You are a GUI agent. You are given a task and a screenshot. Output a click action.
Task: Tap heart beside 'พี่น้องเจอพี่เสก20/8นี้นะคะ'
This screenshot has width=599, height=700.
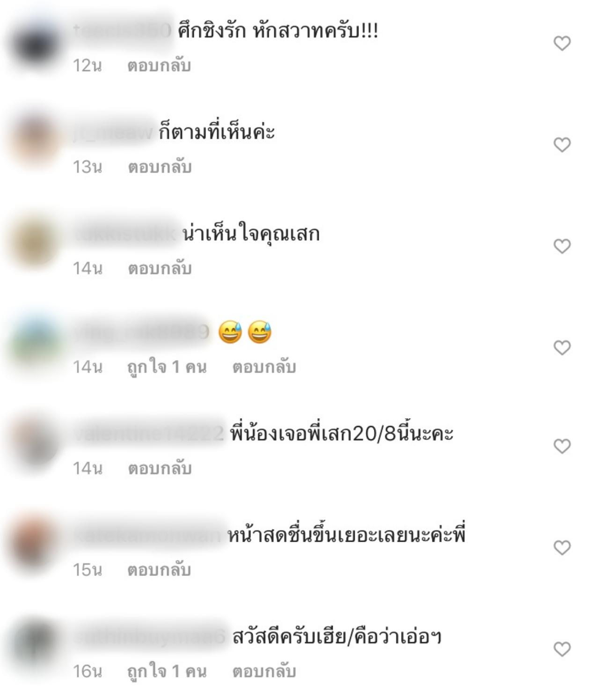coord(562,446)
